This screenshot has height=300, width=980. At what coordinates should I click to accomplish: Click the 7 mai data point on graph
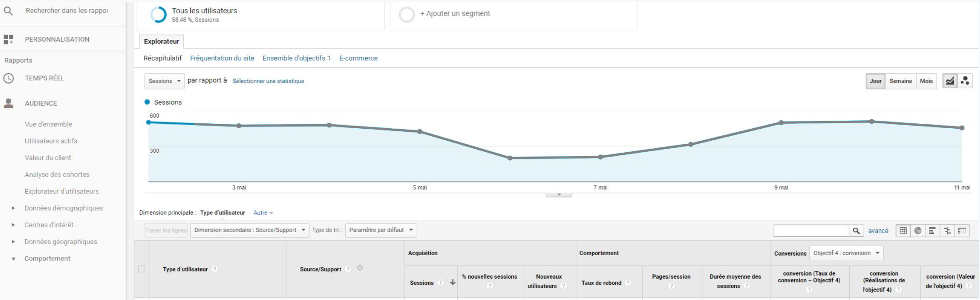[x=600, y=157]
